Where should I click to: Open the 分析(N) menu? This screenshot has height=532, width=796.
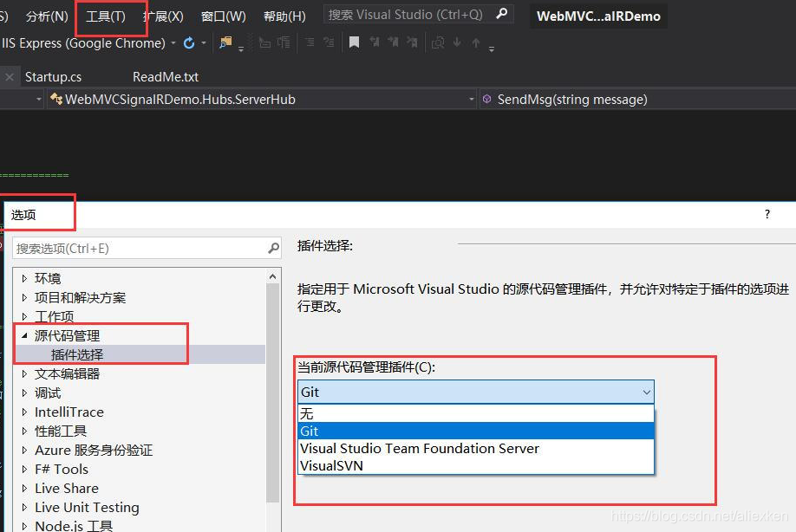pos(47,16)
